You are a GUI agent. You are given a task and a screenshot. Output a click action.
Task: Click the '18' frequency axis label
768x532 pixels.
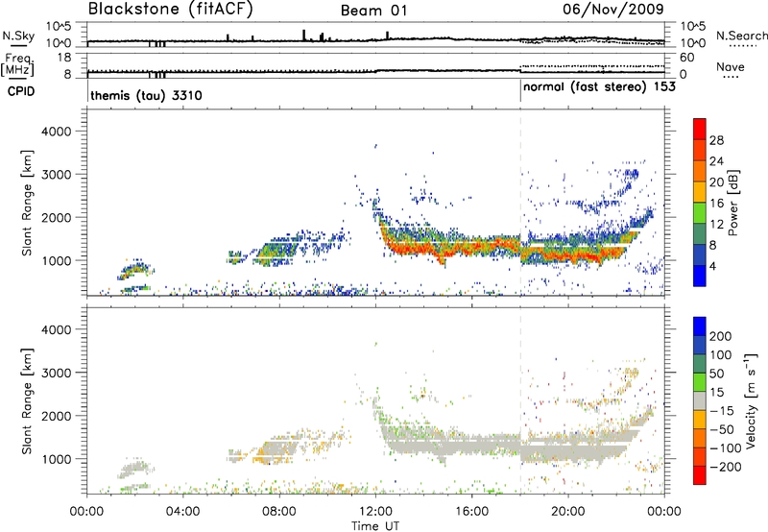[x=64, y=58]
